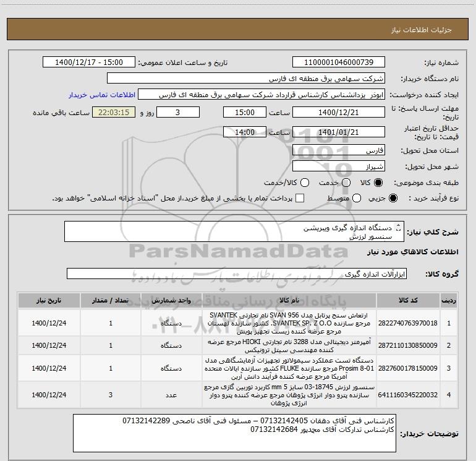476x461 pixels.
Task: Toggle the Islamic treasury payment checkbox
Action: click(x=300, y=198)
